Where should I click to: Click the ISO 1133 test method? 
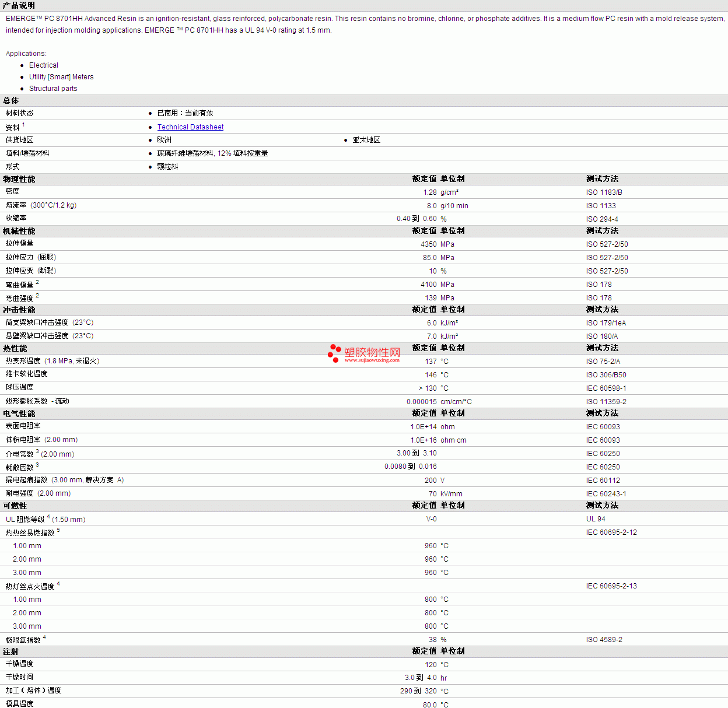point(601,206)
